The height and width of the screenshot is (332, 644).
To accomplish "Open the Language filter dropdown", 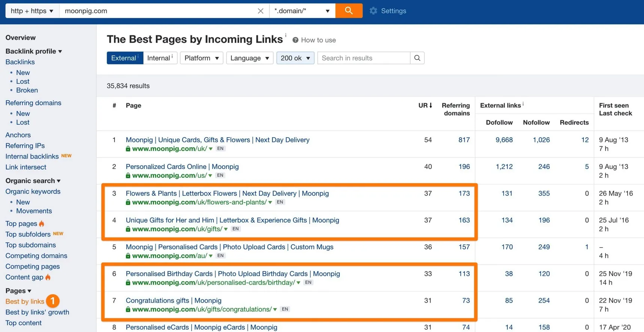I will point(250,58).
